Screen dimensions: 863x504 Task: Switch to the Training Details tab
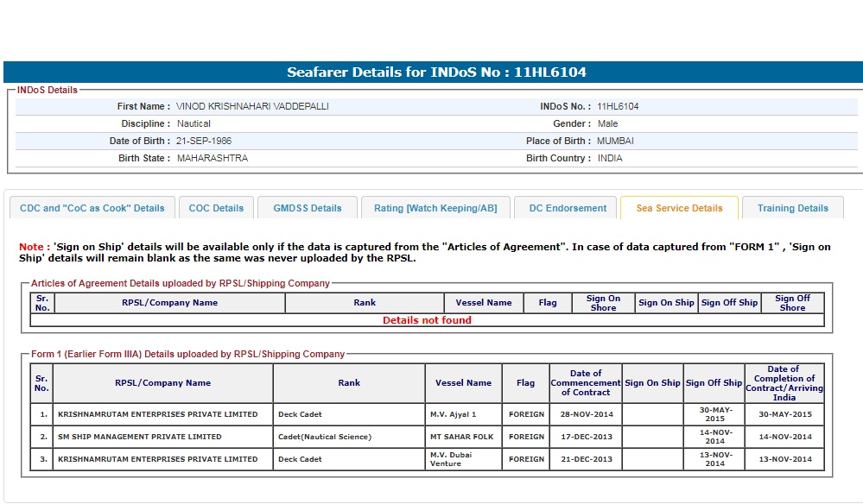coord(792,208)
